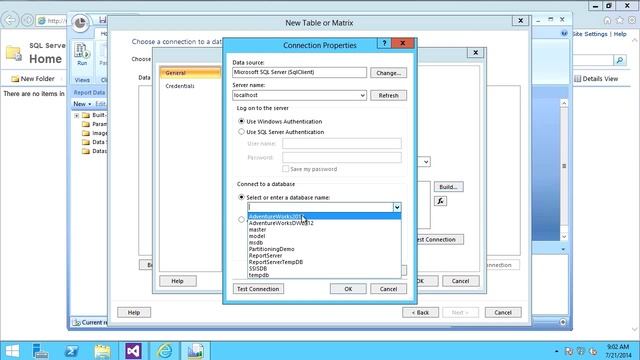This screenshot has height=360, width=640.
Task: Click Help in the New Table or Matrix wizard
Action: click(x=134, y=312)
